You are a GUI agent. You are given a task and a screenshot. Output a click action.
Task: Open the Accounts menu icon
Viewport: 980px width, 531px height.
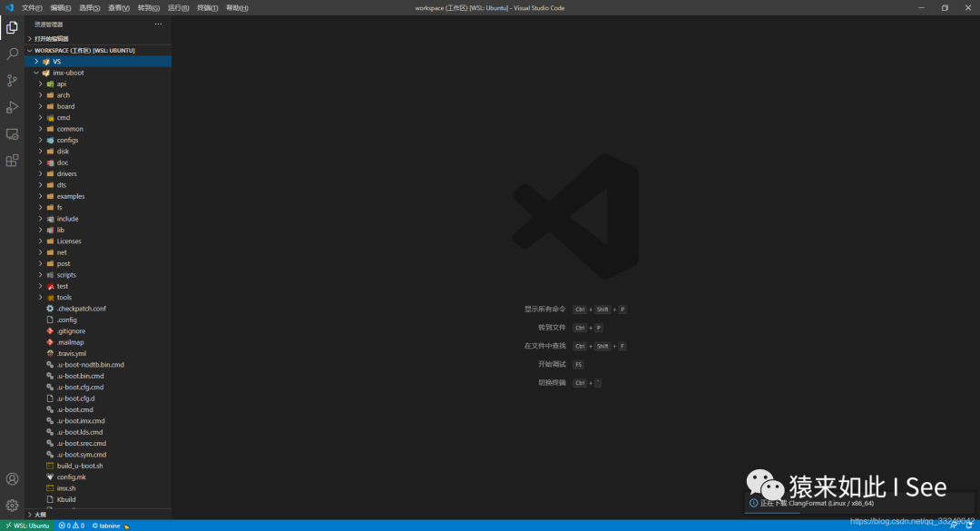(x=12, y=479)
